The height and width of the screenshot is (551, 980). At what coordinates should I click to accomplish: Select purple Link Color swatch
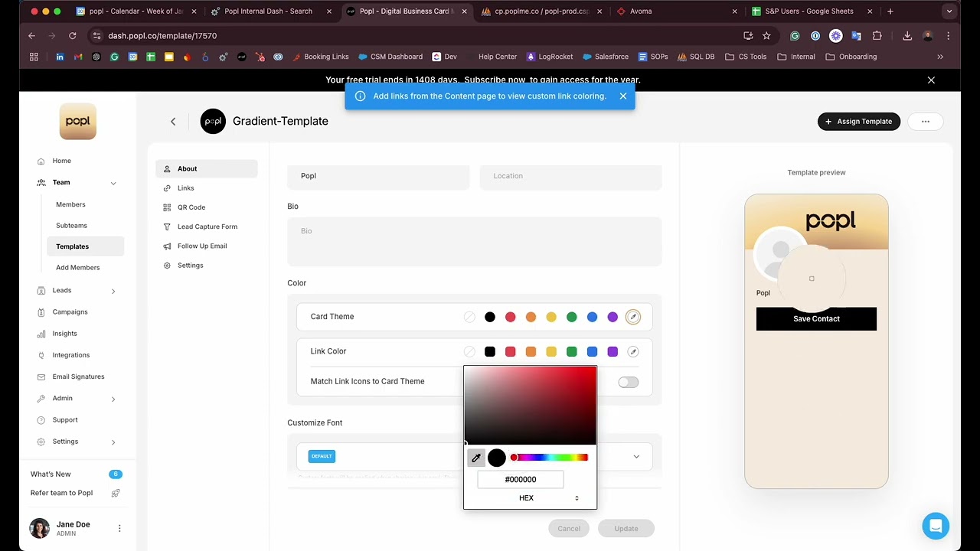[x=612, y=352]
